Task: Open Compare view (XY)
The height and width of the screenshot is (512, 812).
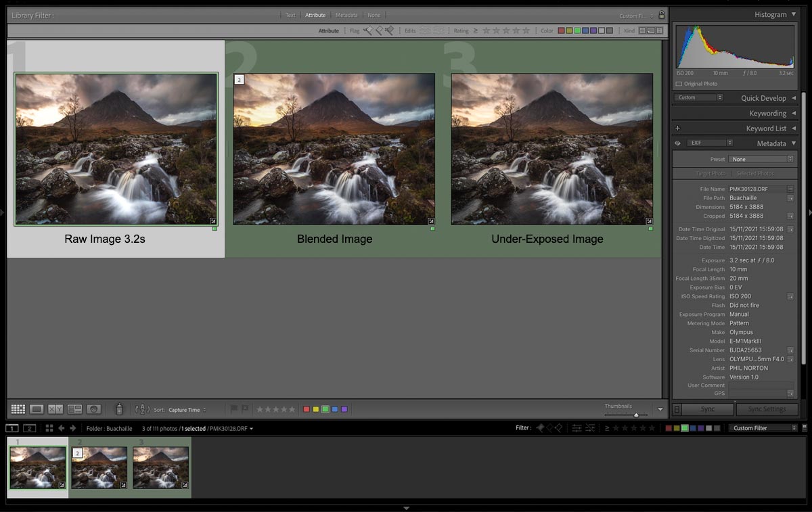Action: (55, 409)
